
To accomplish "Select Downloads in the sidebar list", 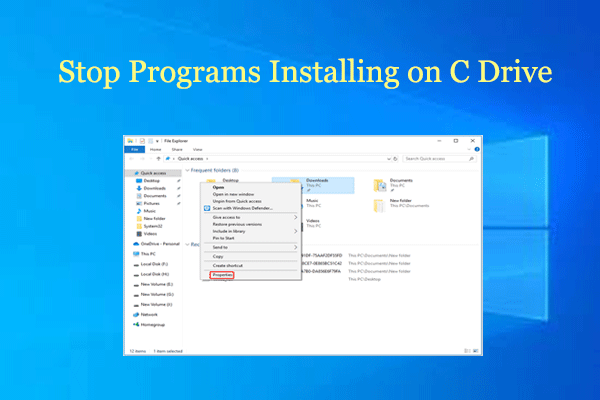I will coord(155,188).
